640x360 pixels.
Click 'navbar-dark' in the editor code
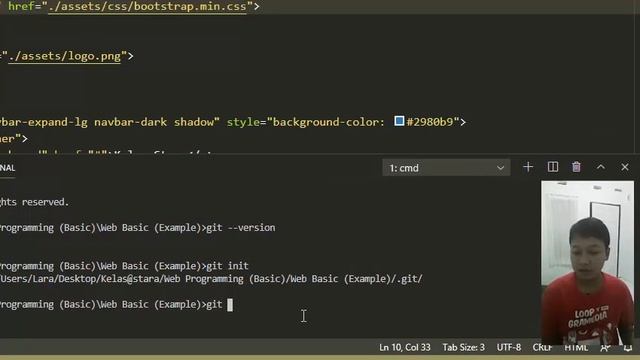click(x=131, y=122)
